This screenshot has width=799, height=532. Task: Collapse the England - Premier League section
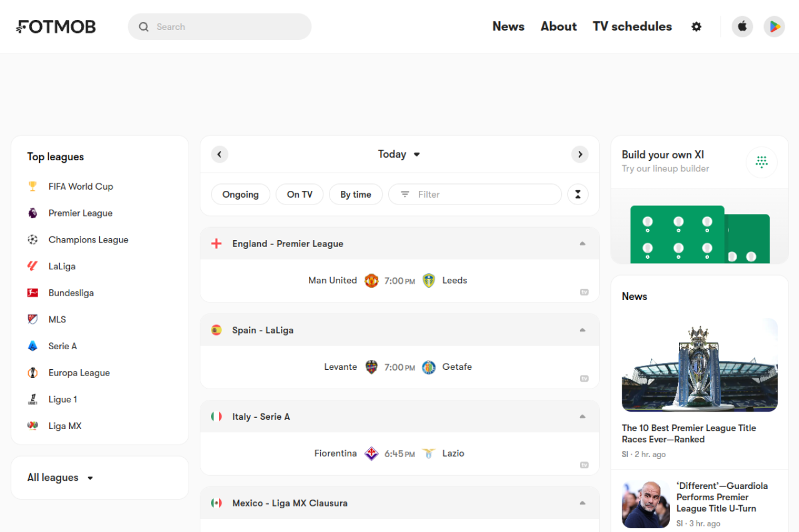click(582, 244)
